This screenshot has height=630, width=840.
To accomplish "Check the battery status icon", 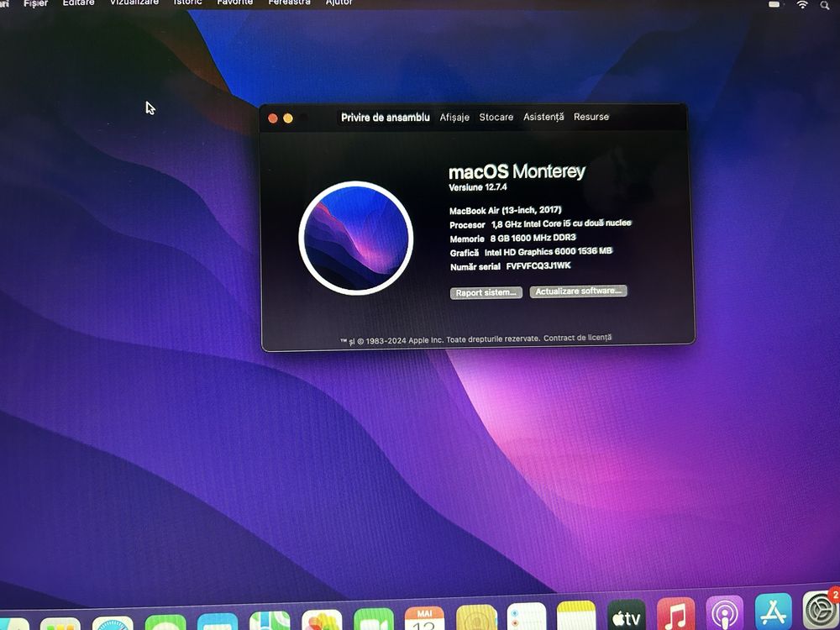I will click(x=774, y=3).
